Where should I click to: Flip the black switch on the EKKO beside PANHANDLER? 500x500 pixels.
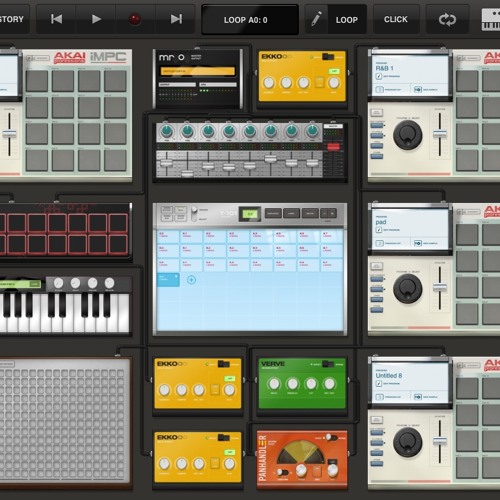click(x=224, y=437)
